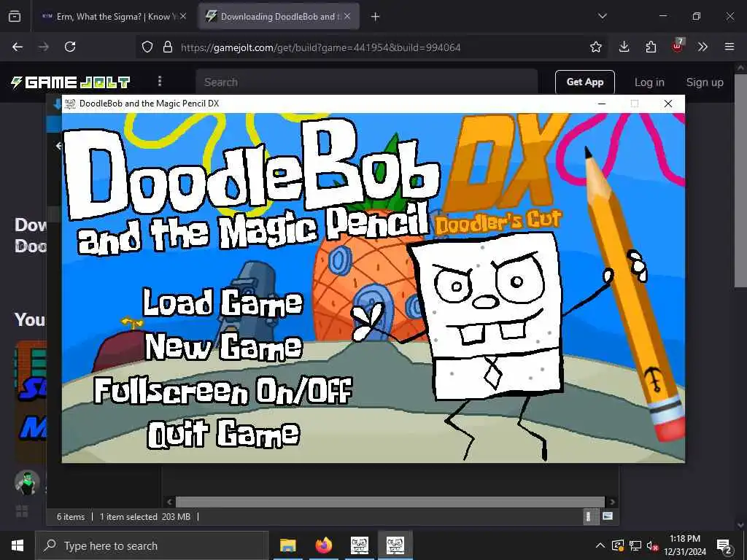Open the active DoodleBob taskbar icon

395,545
